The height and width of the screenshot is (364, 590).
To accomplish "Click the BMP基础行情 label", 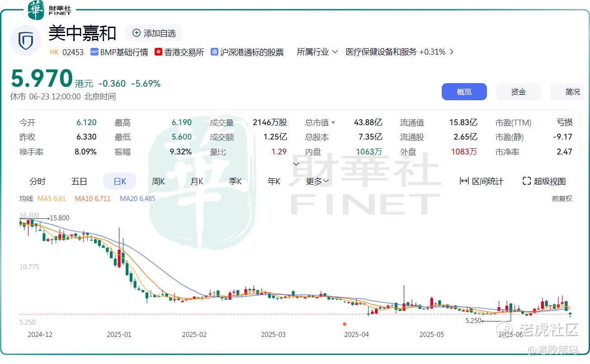I will click(x=124, y=52).
